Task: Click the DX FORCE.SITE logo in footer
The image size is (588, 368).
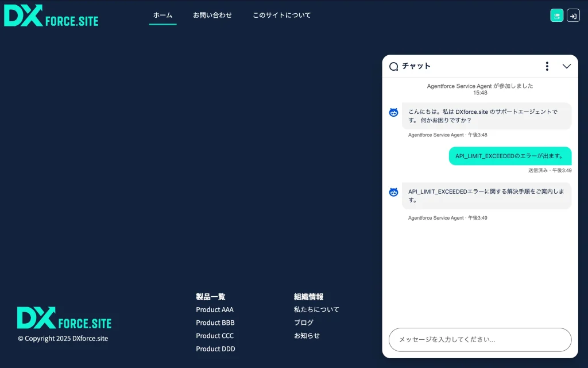Action: 64,318
